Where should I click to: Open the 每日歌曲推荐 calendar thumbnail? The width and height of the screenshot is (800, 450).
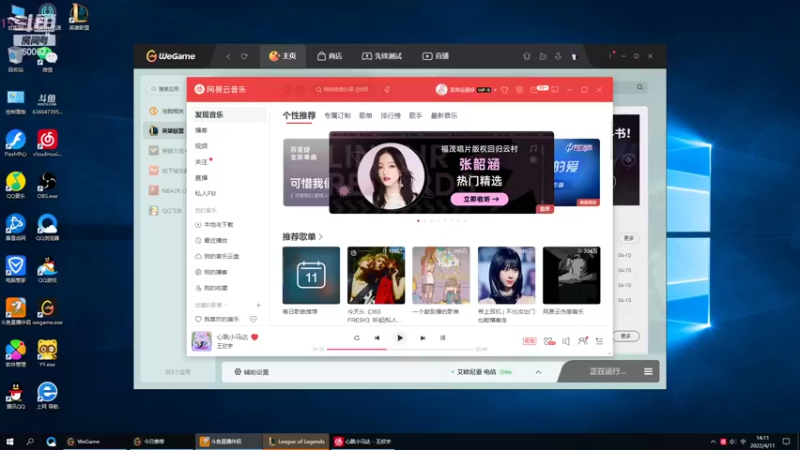pyautogui.click(x=311, y=276)
